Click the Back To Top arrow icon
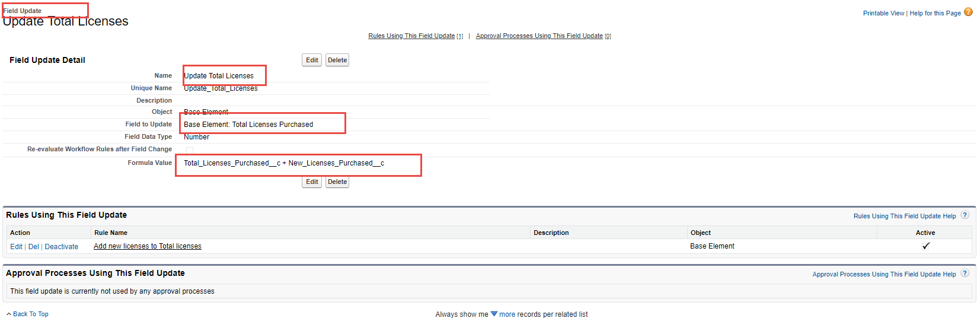Image resolution: width=980 pixels, height=318 pixels. pyautogui.click(x=9, y=314)
